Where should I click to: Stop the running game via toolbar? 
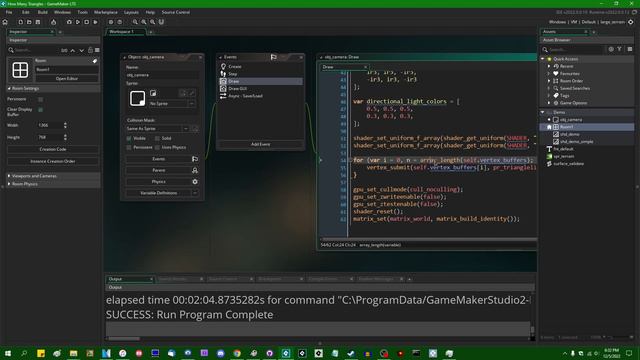[x=87, y=22]
